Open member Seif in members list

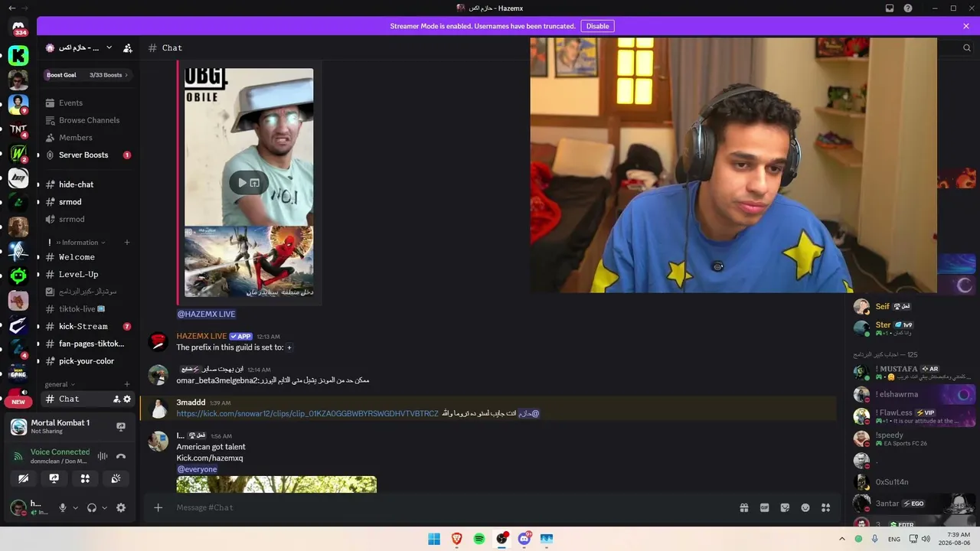[x=883, y=306]
